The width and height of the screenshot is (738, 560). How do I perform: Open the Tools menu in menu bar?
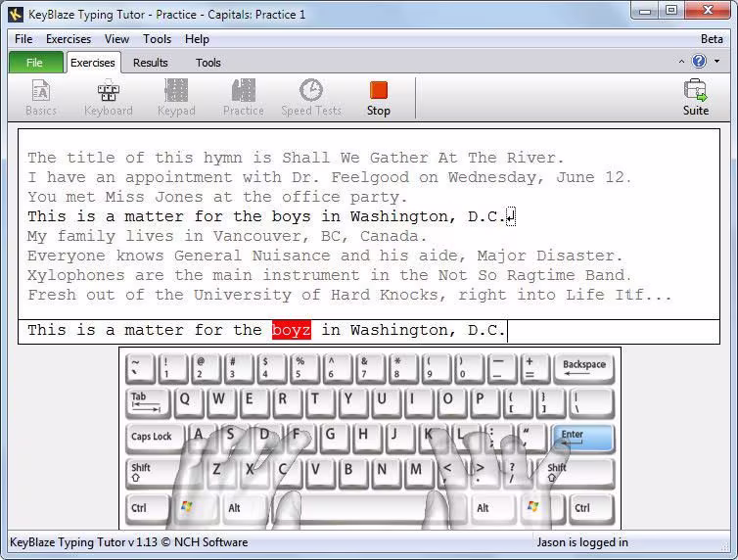(157, 39)
